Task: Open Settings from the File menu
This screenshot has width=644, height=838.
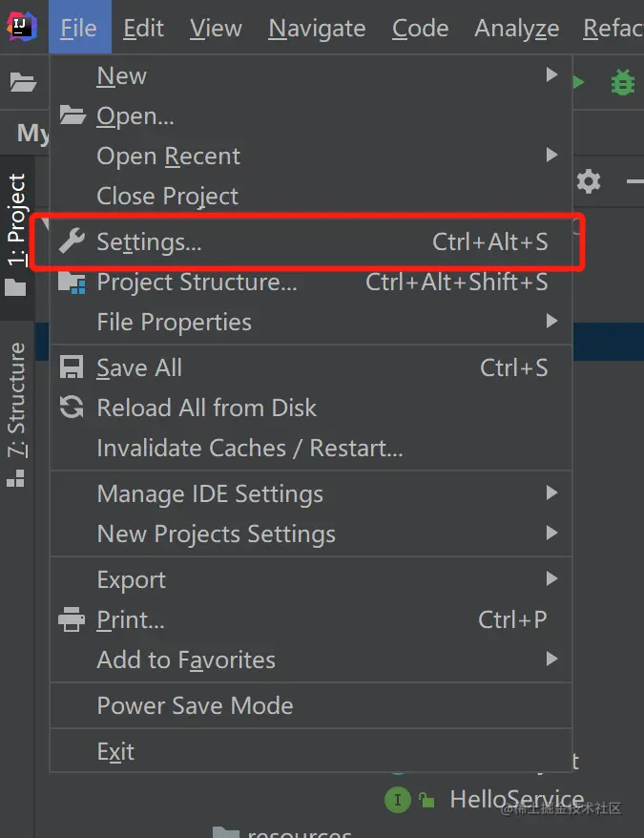Action: tap(149, 242)
